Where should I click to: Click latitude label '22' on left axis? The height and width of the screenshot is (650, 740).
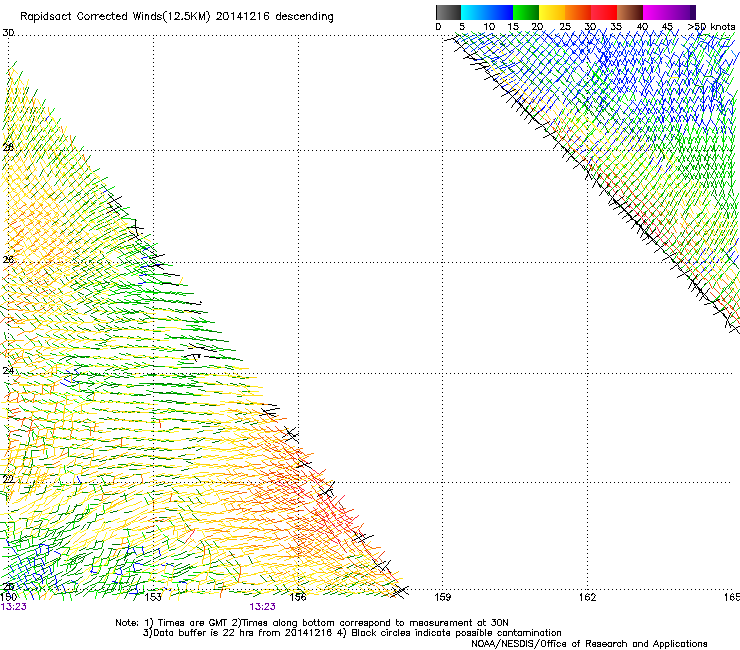(x=8, y=479)
